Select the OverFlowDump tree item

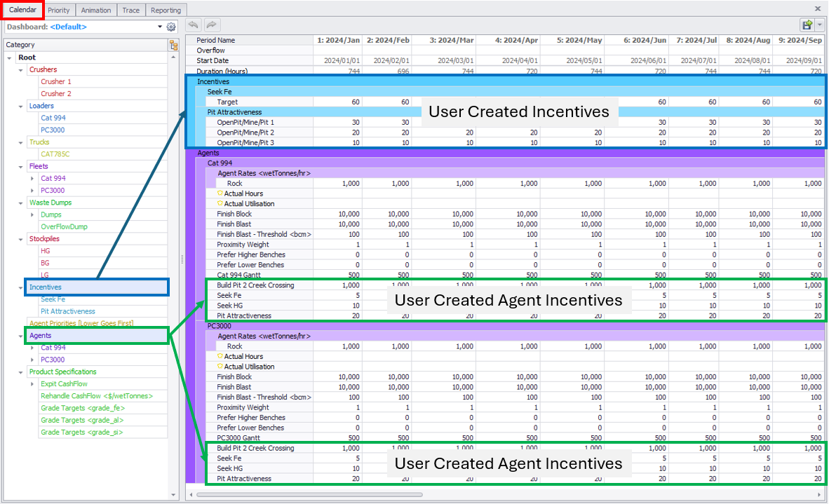[x=62, y=226]
